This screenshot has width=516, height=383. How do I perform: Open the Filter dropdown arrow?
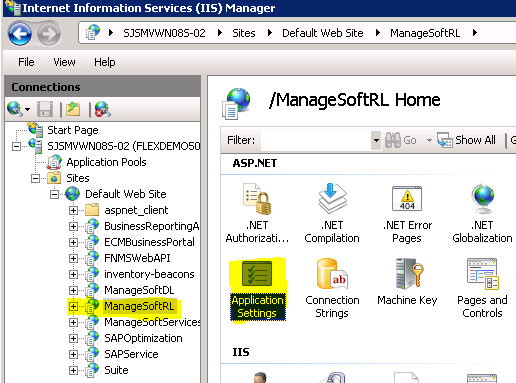(376, 140)
